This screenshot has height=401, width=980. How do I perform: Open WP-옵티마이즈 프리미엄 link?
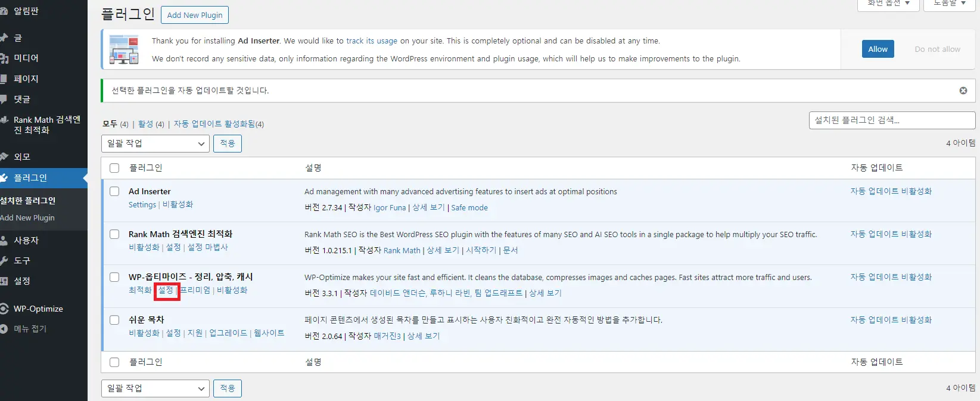coord(195,290)
